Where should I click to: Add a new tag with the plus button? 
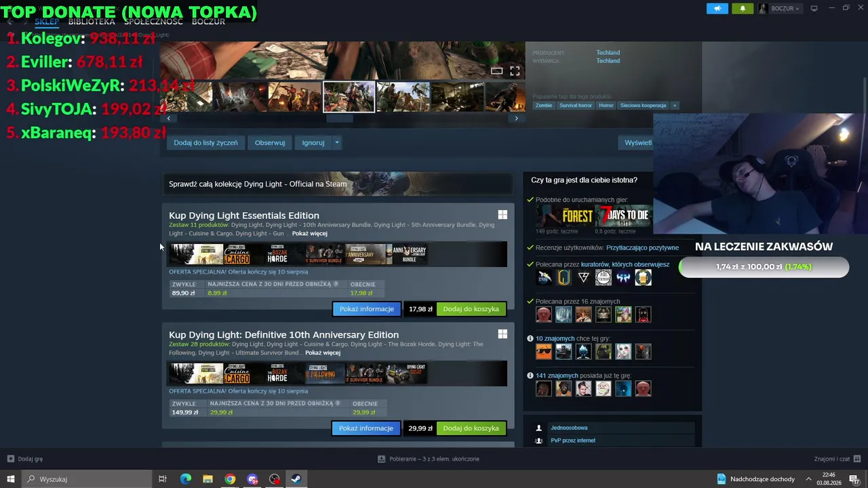(674, 105)
